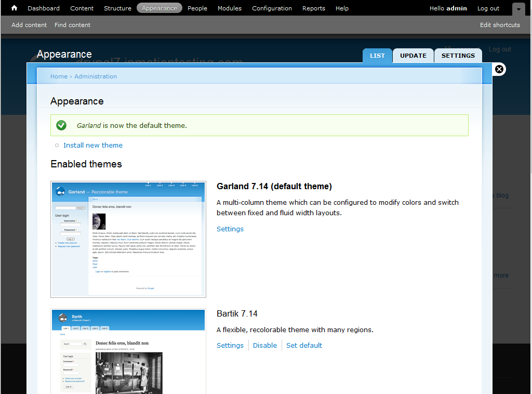The image size is (532, 394).
Task: Click the admin username link
Action: click(x=456, y=8)
